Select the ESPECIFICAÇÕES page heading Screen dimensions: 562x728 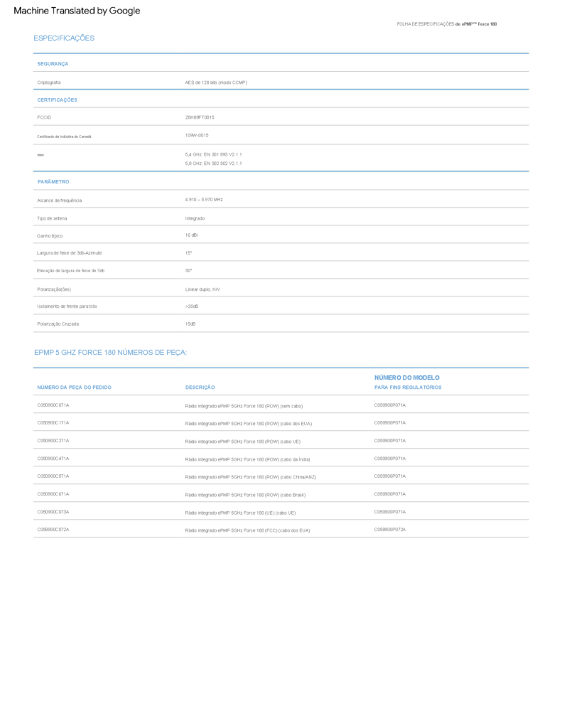tap(64, 38)
